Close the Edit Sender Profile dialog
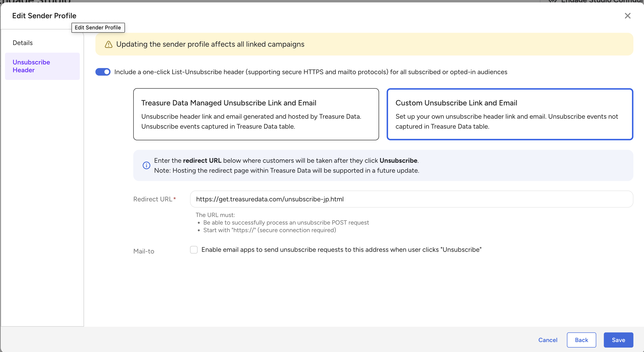The width and height of the screenshot is (644, 352). [x=627, y=16]
